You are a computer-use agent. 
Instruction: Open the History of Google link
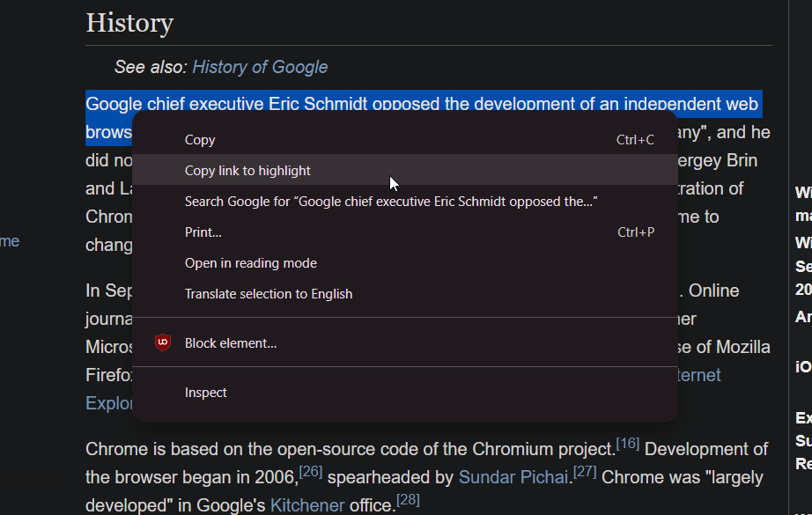coord(260,67)
